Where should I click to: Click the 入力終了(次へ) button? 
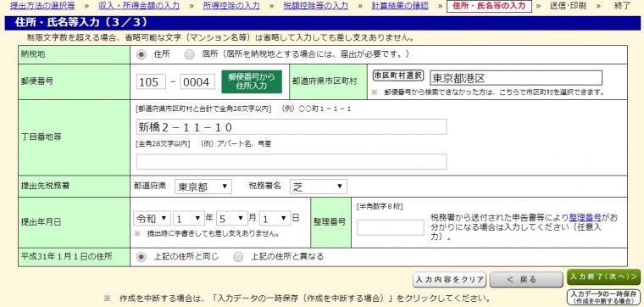603,277
